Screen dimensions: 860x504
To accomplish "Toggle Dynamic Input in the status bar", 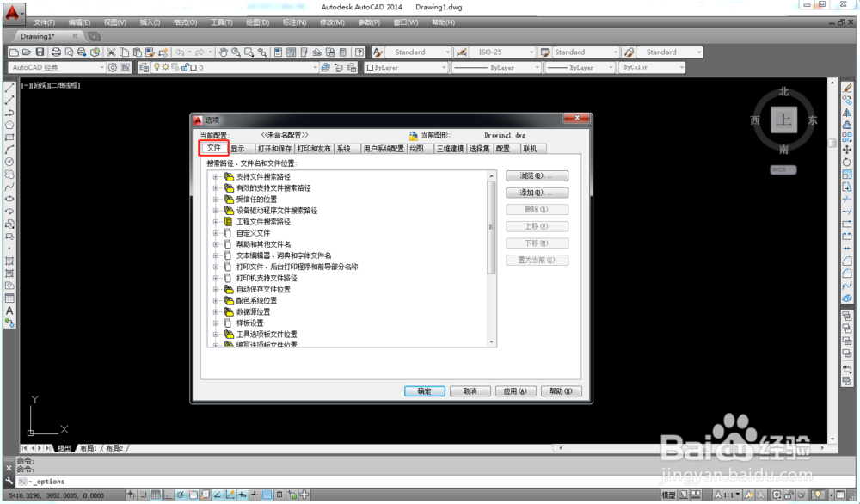I will pos(242,495).
